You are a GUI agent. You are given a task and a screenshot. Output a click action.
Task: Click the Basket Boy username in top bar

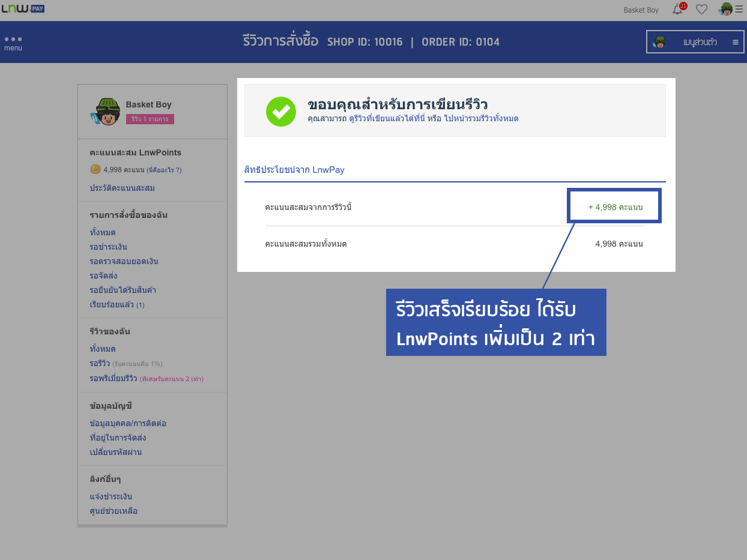pos(641,10)
